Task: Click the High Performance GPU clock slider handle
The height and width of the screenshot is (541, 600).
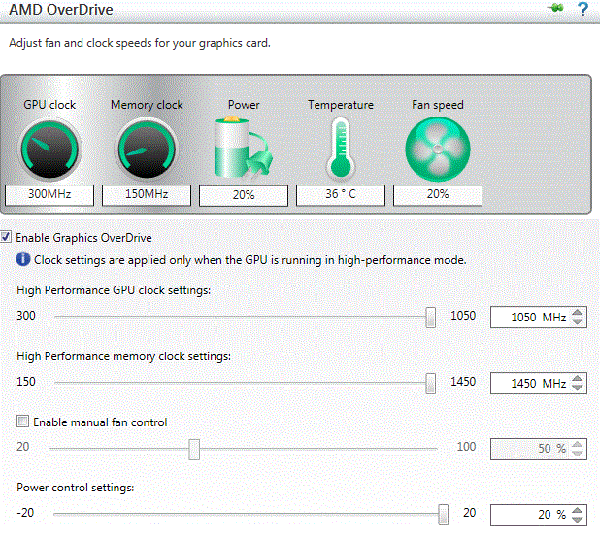Action: 430,318
